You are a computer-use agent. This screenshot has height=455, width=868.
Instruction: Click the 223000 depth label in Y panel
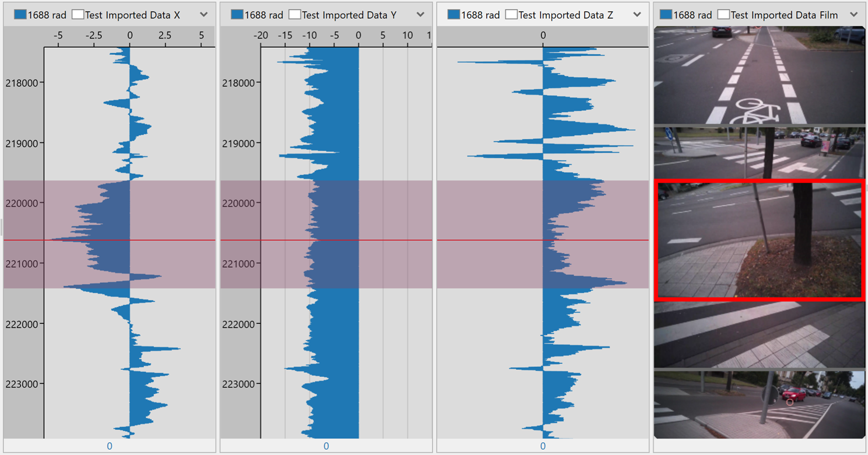239,384
